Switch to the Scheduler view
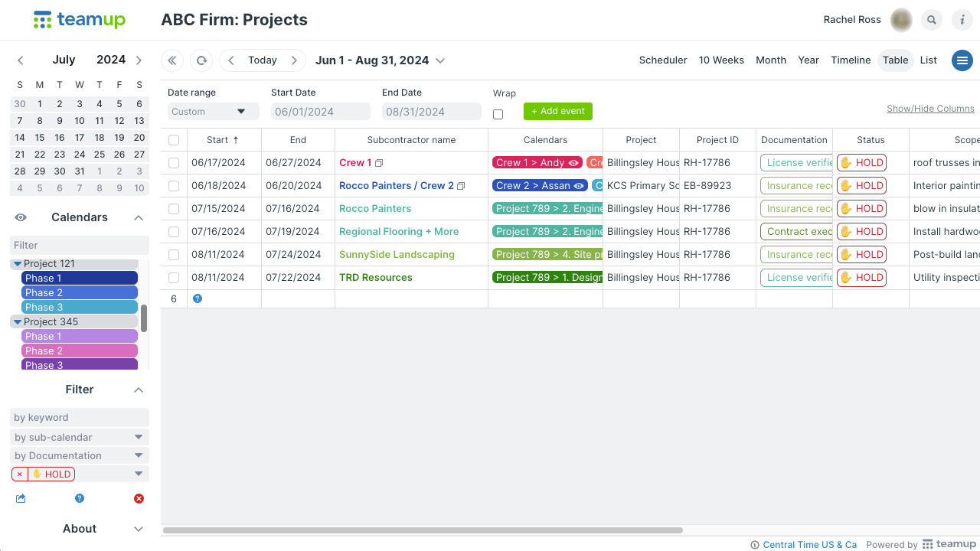The height and width of the screenshot is (551, 980). [x=663, y=60]
